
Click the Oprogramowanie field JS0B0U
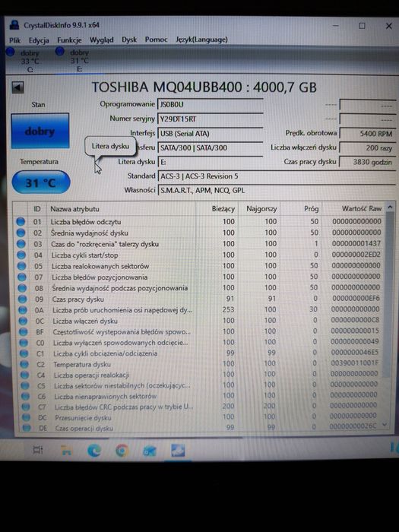[211, 105]
